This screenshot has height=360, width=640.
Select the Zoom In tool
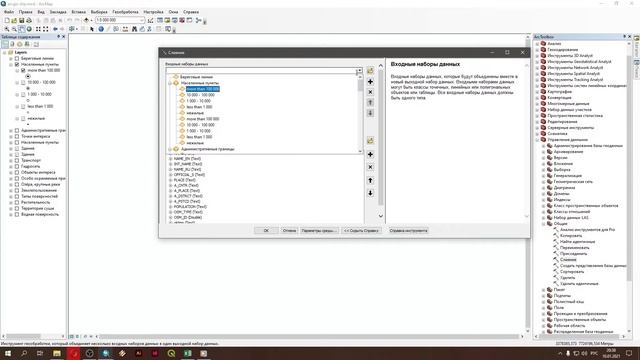(7, 29)
